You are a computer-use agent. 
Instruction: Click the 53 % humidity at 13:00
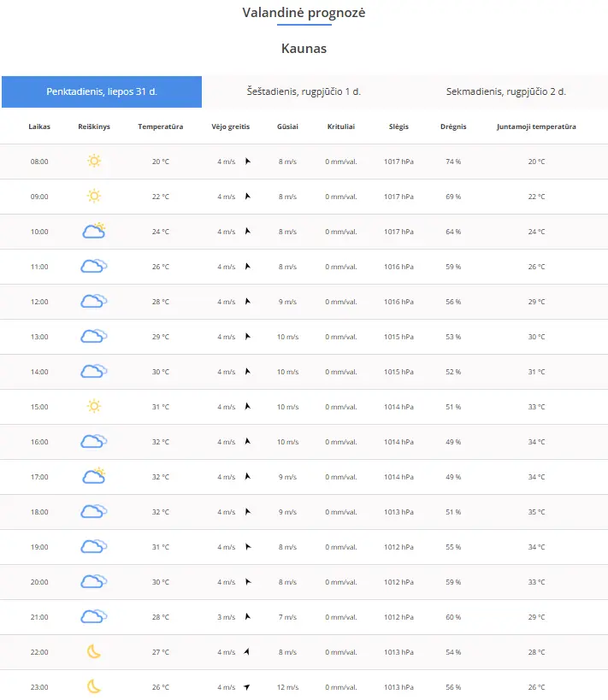pos(453,337)
